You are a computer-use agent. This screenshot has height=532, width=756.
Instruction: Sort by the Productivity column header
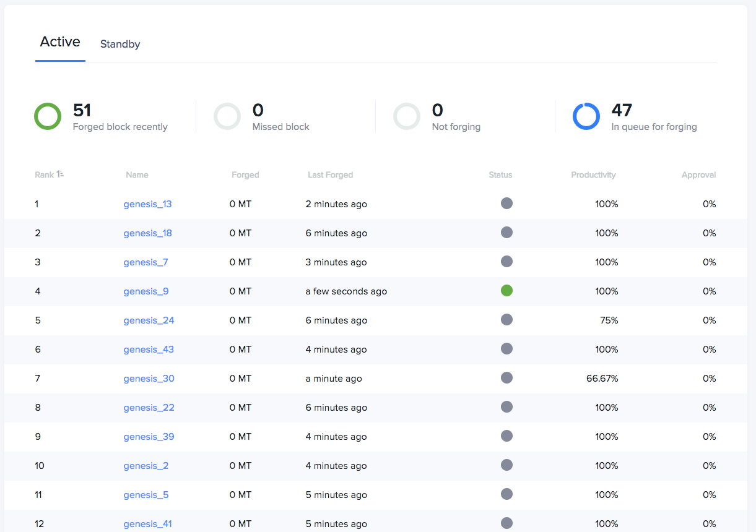(x=593, y=175)
